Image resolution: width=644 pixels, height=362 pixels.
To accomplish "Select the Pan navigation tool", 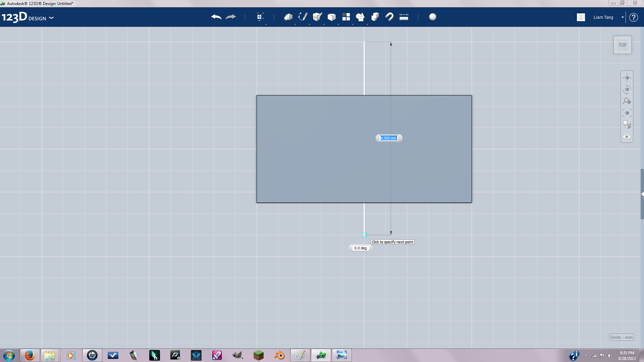I will [x=627, y=78].
